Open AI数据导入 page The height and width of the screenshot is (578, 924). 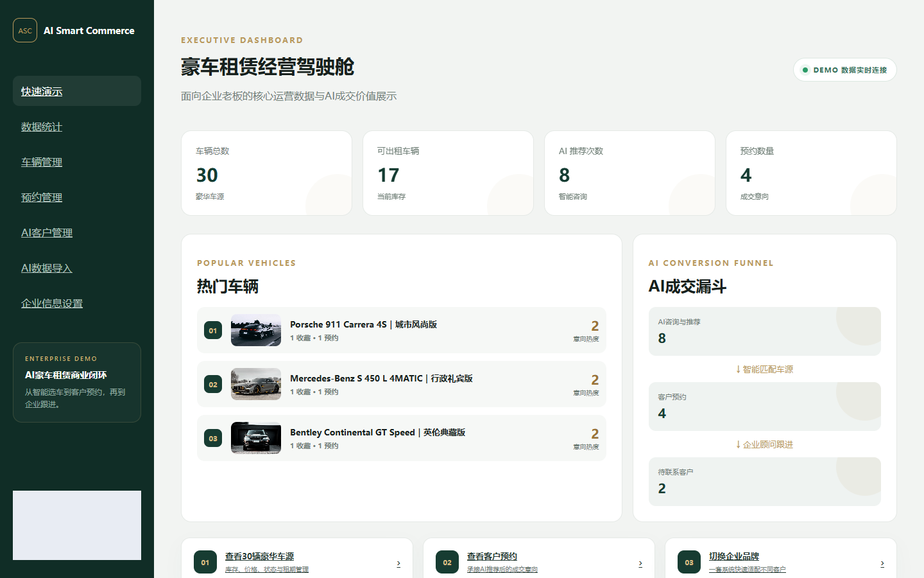pyautogui.click(x=77, y=268)
